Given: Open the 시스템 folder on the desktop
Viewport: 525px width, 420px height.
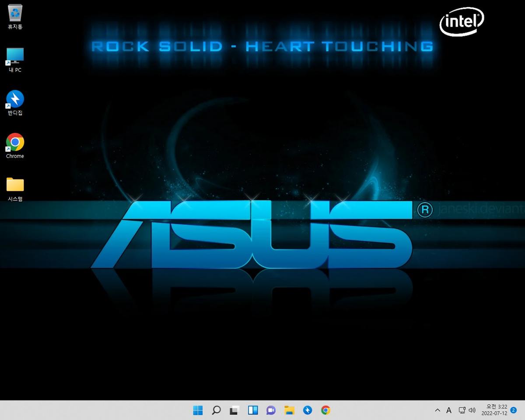Looking at the screenshot, I should coord(14,185).
